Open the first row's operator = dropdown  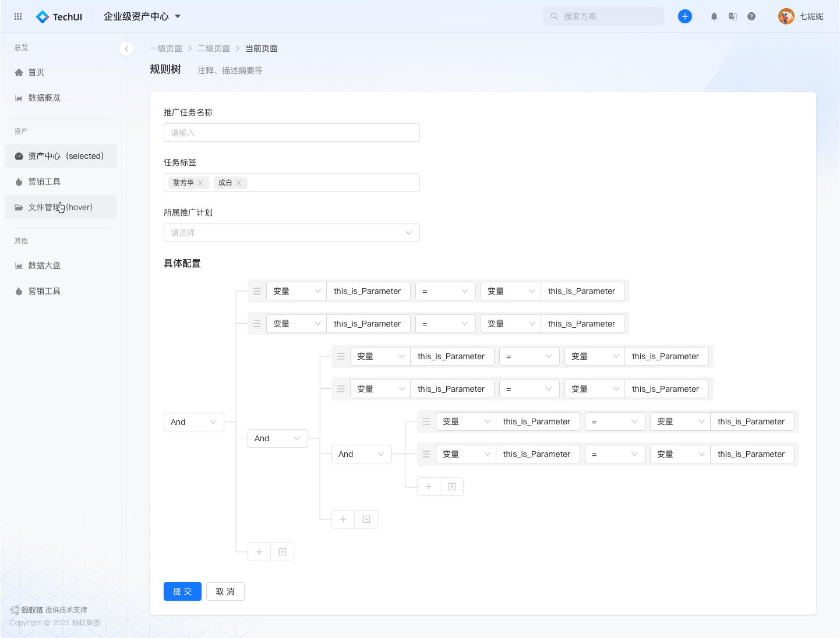446,291
